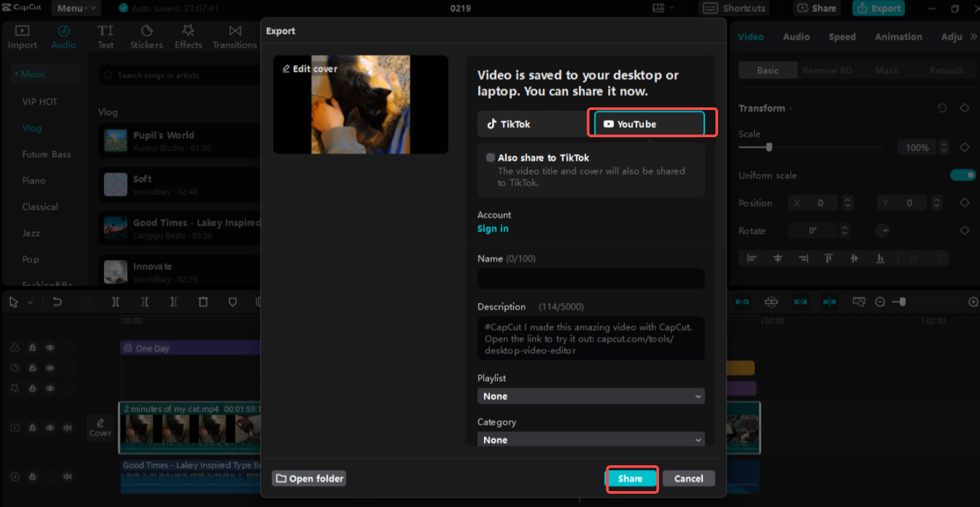Click the rotate dial knob
The height and width of the screenshot is (507, 980).
pyautogui.click(x=883, y=231)
